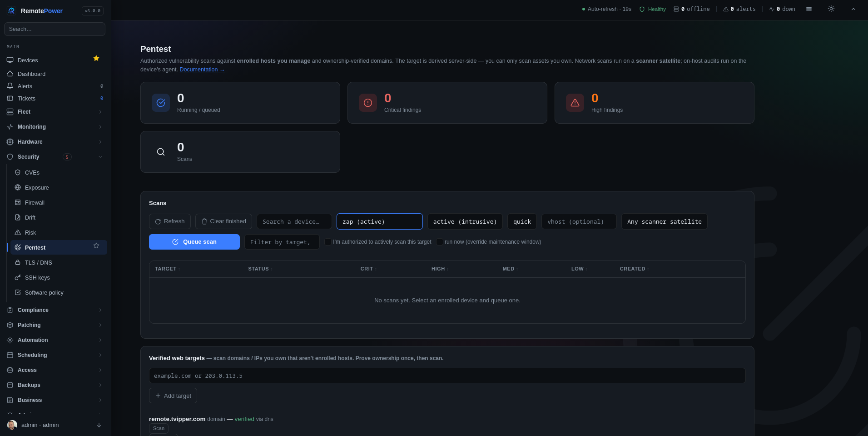This screenshot has width=868, height=436.
Task: Click the vhost (optional) field
Action: (x=579, y=221)
